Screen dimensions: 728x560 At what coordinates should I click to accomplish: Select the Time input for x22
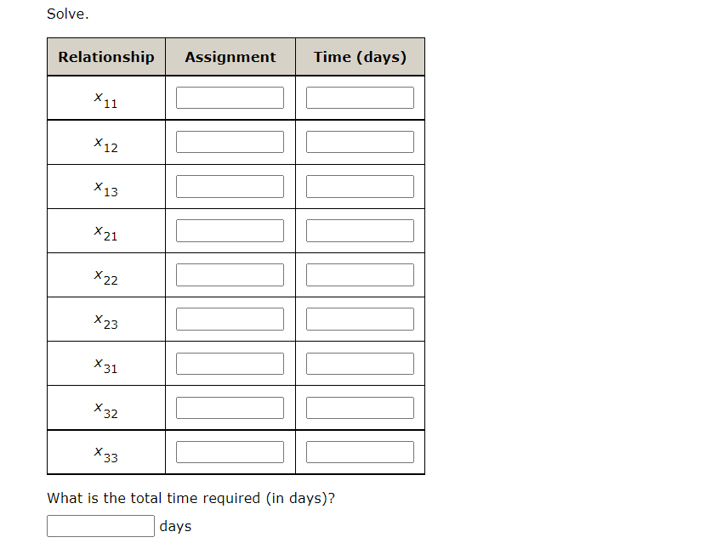(360, 275)
